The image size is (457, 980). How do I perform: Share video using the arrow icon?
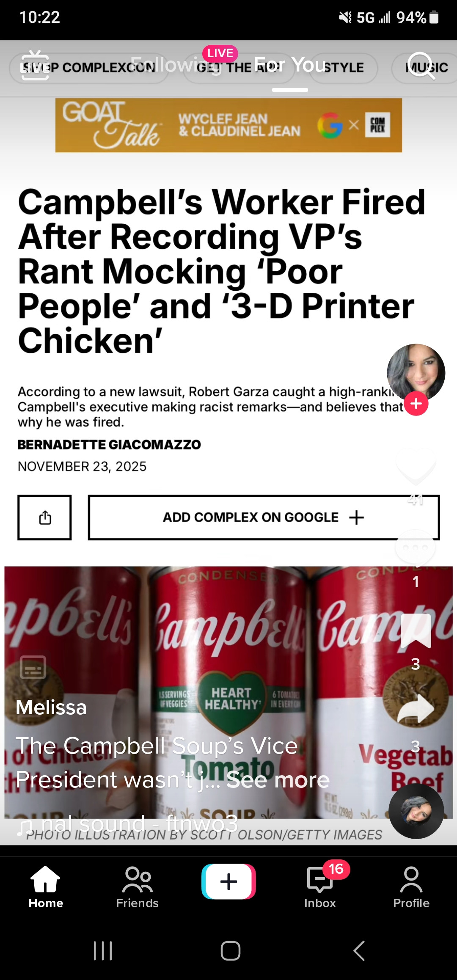(416, 708)
